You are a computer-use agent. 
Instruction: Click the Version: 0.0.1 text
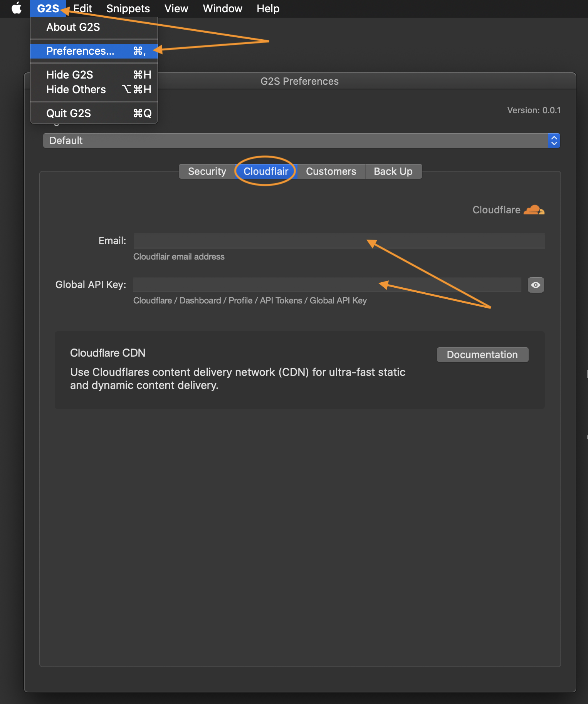534,111
